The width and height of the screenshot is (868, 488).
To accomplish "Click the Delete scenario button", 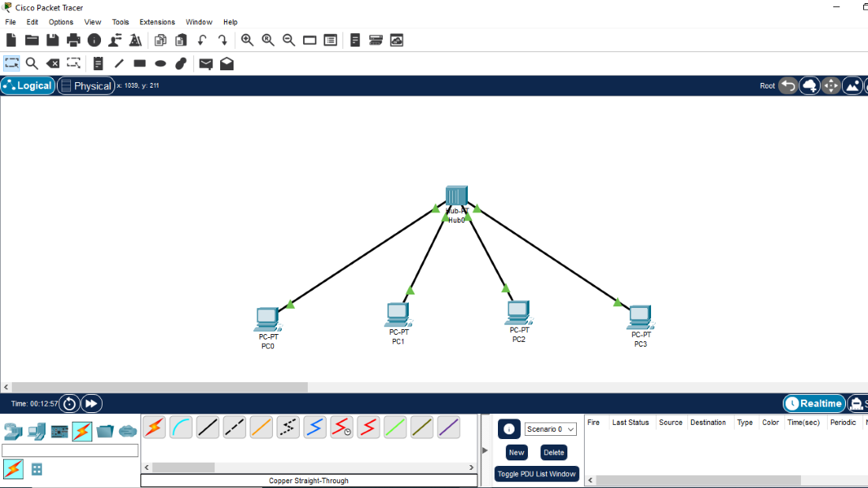I will 553,452.
